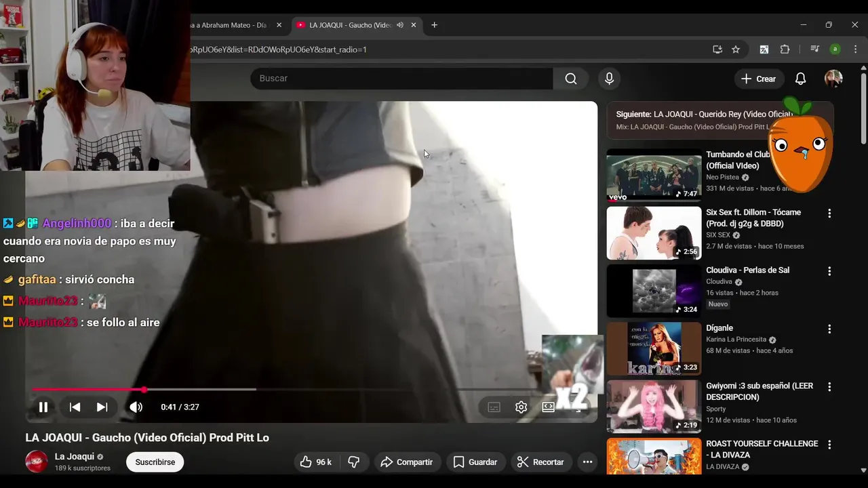Image resolution: width=868 pixels, height=488 pixels.
Task: Open Cloudiva - Perlas de Sal thumbnail
Action: (654, 291)
